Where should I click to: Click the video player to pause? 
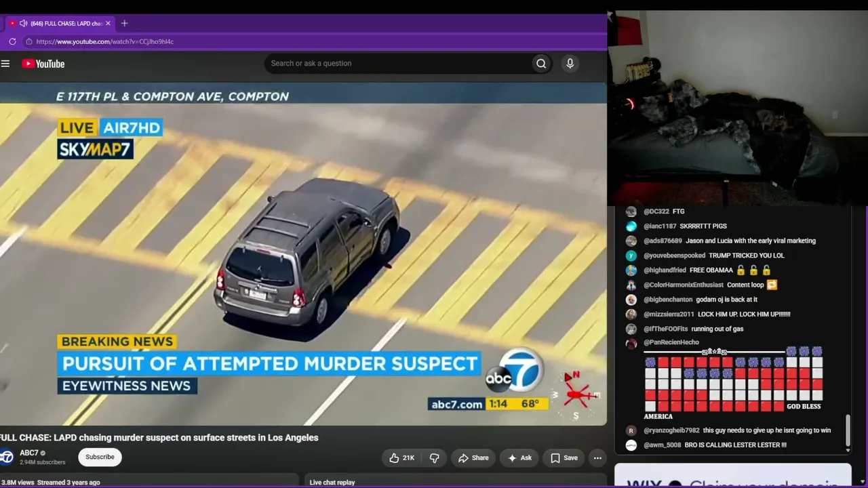[x=303, y=254]
